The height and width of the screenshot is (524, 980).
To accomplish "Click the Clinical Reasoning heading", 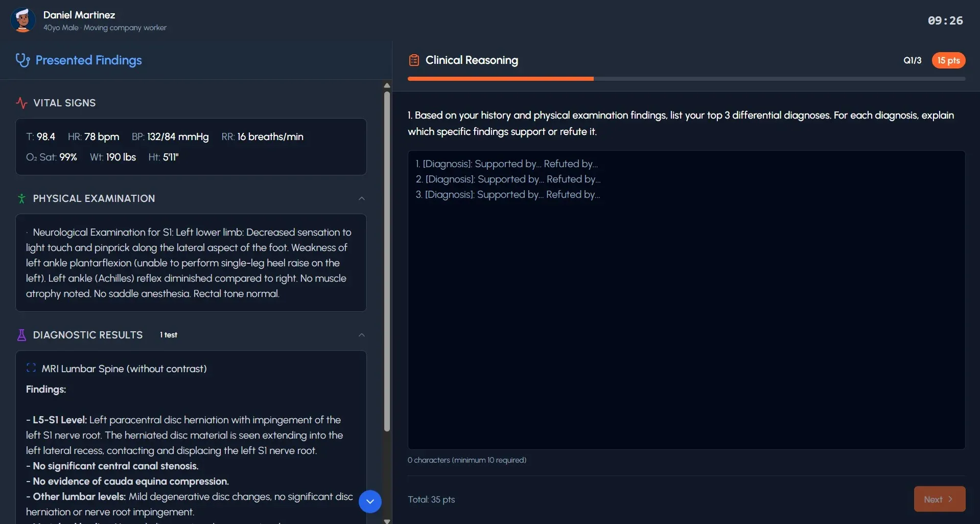I will (471, 60).
